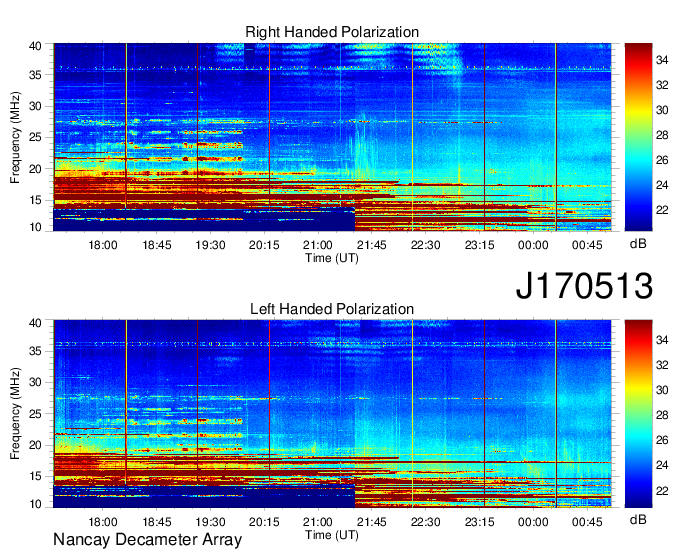This screenshot has width=680, height=552.
Task: Click the 18:45 time tick under Right Handed plot
Action: 157,245
